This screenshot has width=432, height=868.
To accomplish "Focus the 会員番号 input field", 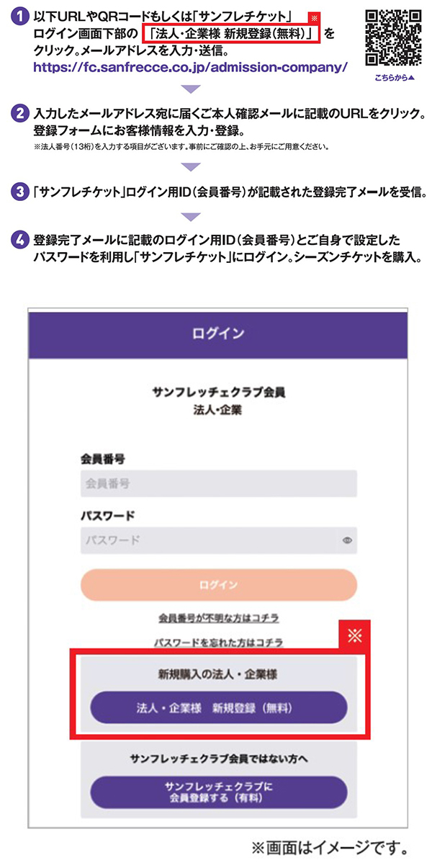I will point(219,483).
